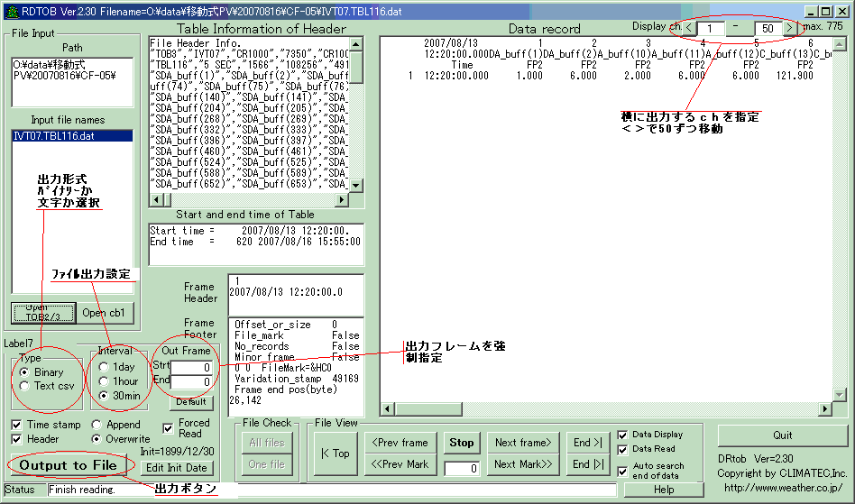The height and width of the screenshot is (504, 855).
Task: Click the Path text box
Action: point(72,82)
